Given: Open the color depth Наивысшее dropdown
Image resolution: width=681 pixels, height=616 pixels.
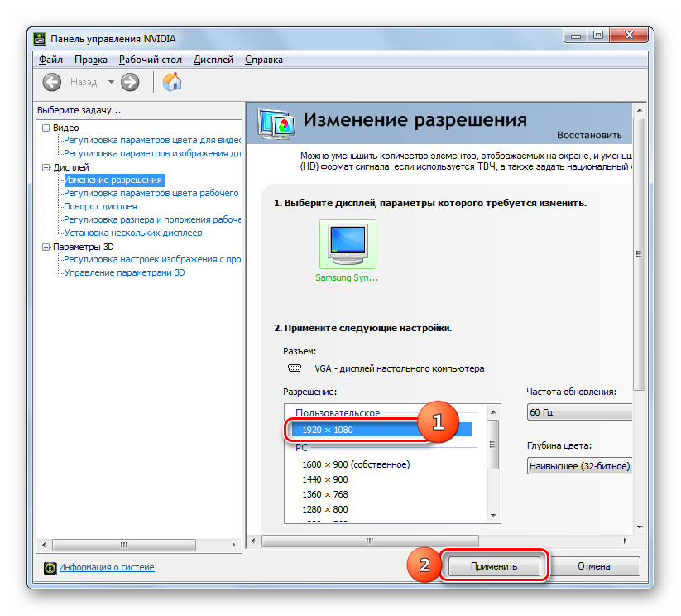Looking at the screenshot, I should coord(579,466).
